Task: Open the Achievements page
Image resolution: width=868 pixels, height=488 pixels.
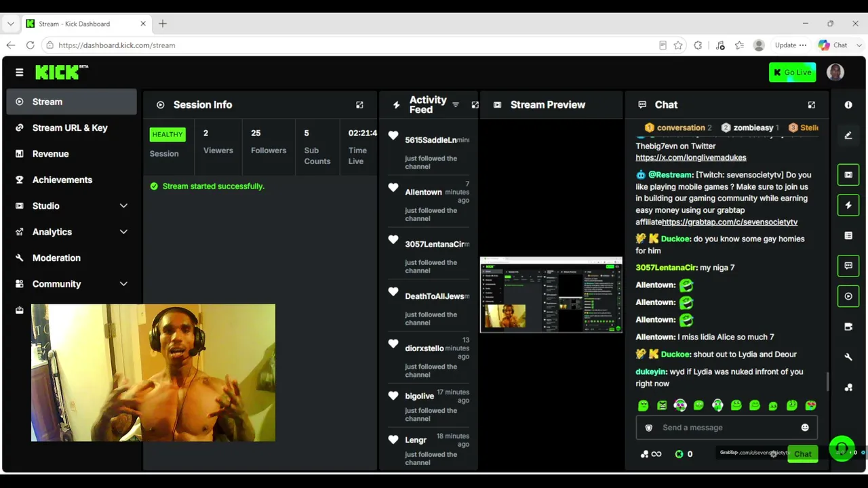Action: click(72, 180)
